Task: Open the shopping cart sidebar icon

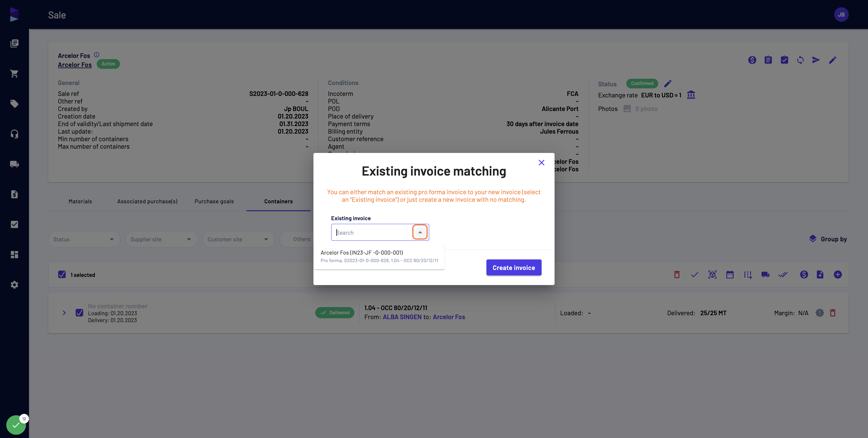Action: pyautogui.click(x=14, y=74)
